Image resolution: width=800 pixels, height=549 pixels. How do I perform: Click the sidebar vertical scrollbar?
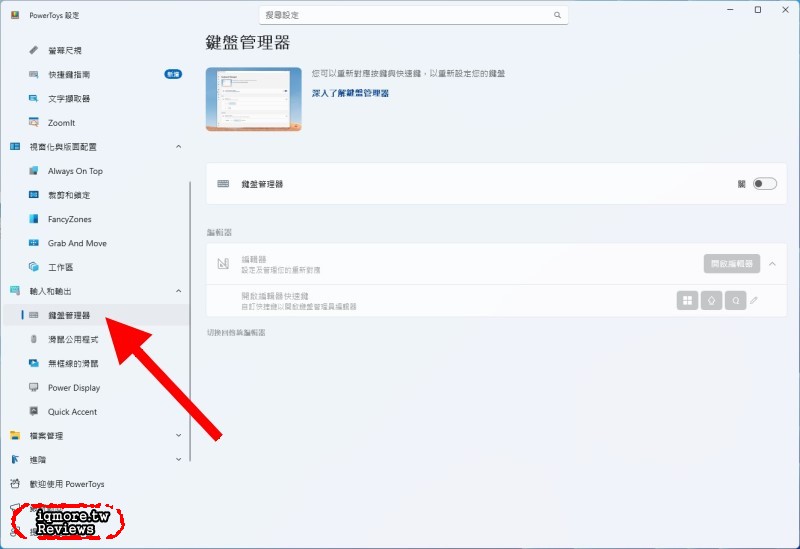coord(190,321)
